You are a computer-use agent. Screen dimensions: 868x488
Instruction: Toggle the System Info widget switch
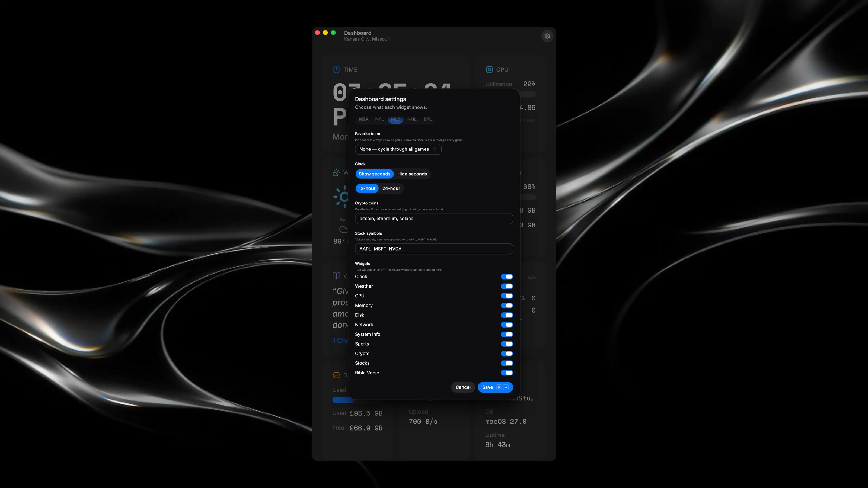507,335
